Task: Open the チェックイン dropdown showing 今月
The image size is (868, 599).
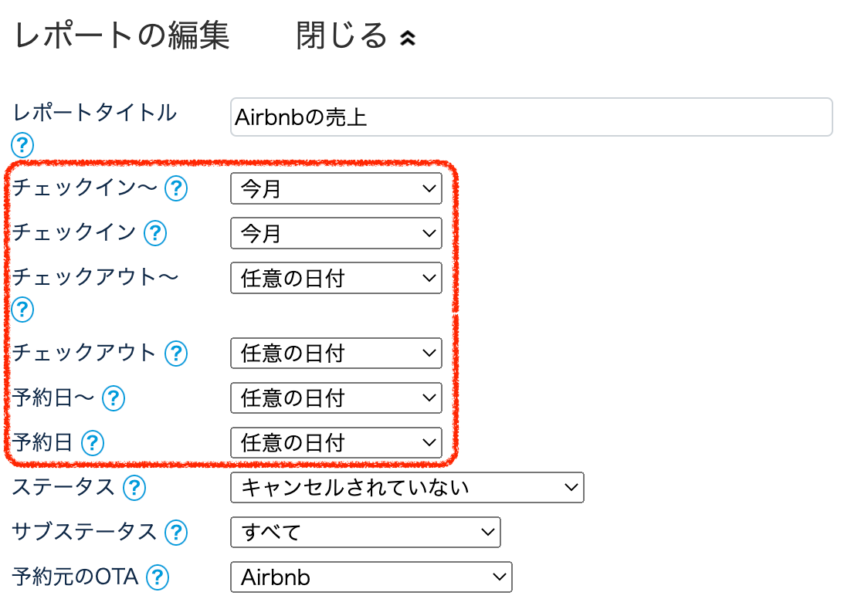Action: [x=336, y=234]
